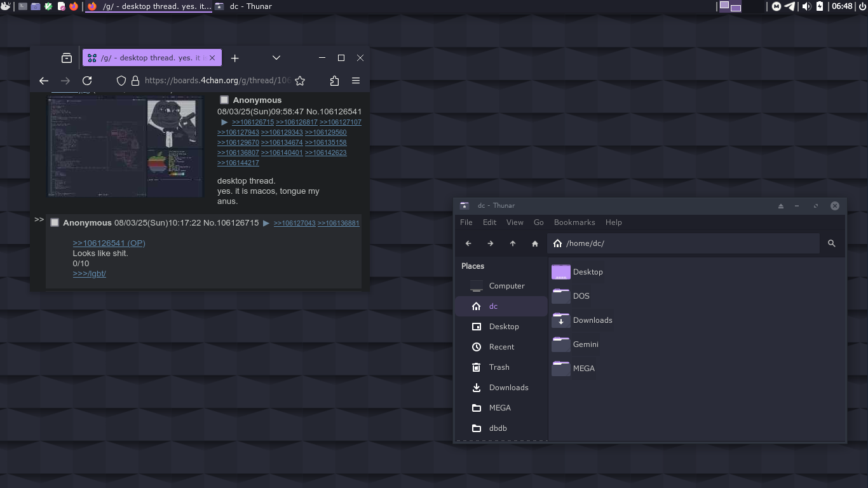Open post menu arrow for No.106126541
The image size is (868, 488).
click(224, 122)
